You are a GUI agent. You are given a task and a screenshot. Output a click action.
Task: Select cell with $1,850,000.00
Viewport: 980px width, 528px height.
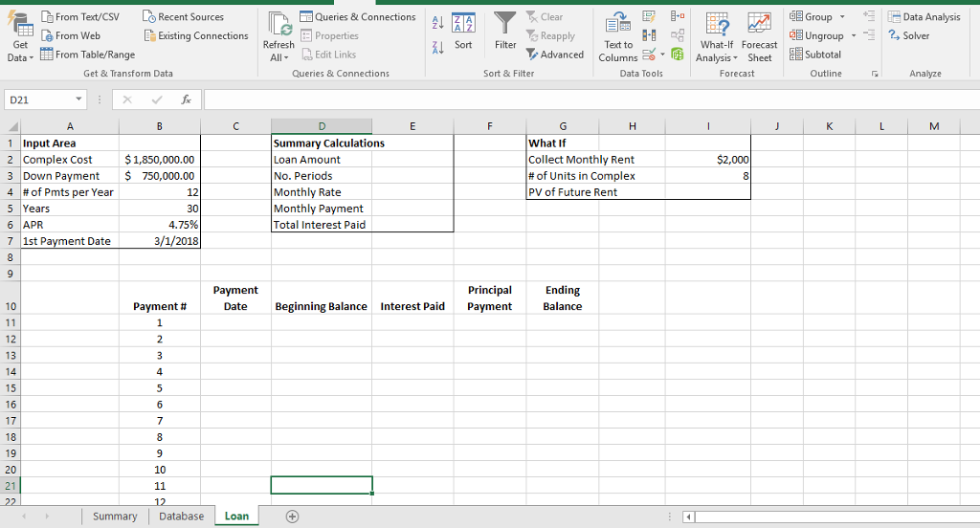point(160,160)
